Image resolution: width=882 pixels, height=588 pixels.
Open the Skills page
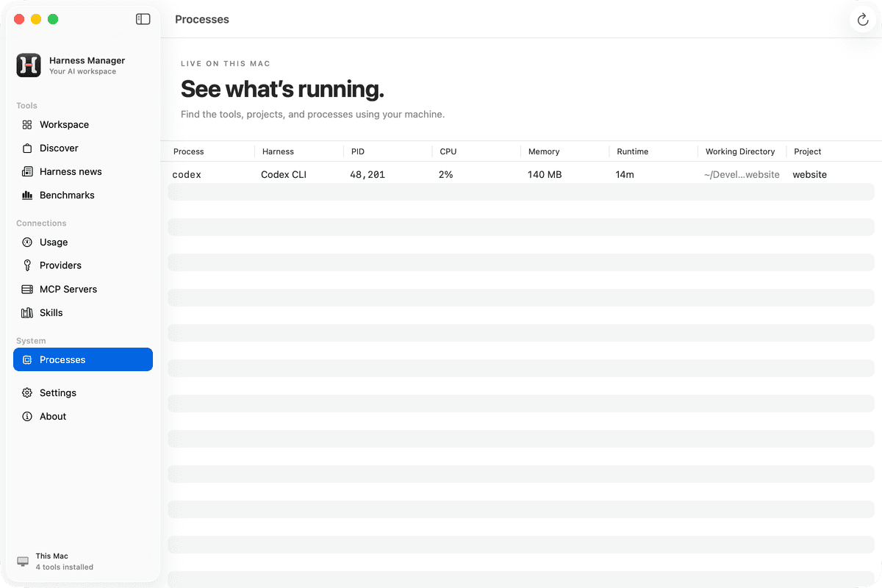click(x=83, y=313)
